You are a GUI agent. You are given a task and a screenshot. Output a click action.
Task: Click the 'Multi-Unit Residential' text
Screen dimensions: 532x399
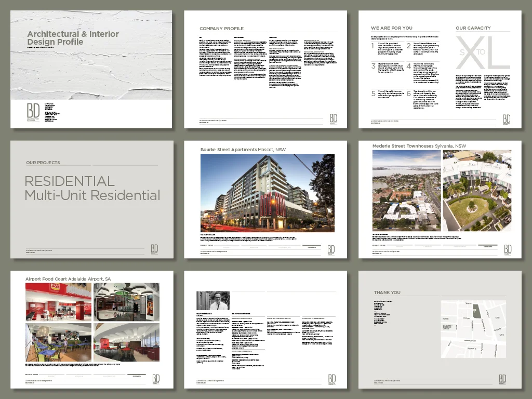tap(92, 195)
